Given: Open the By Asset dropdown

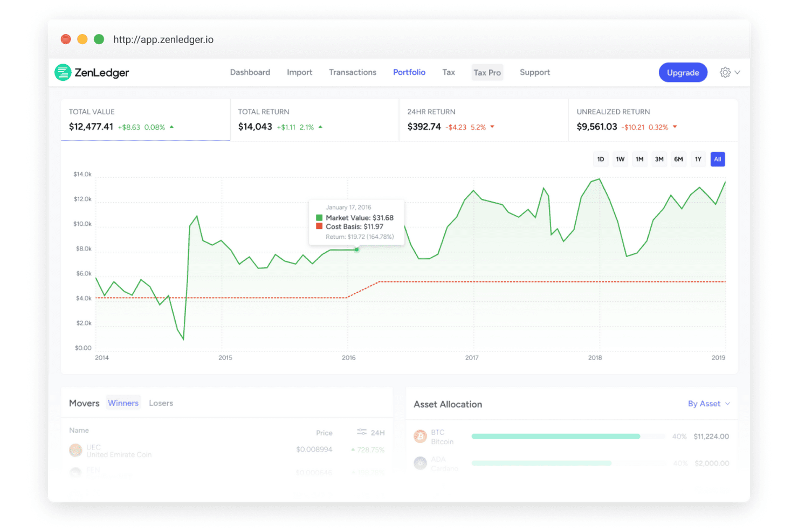Looking at the screenshot, I should [708, 404].
